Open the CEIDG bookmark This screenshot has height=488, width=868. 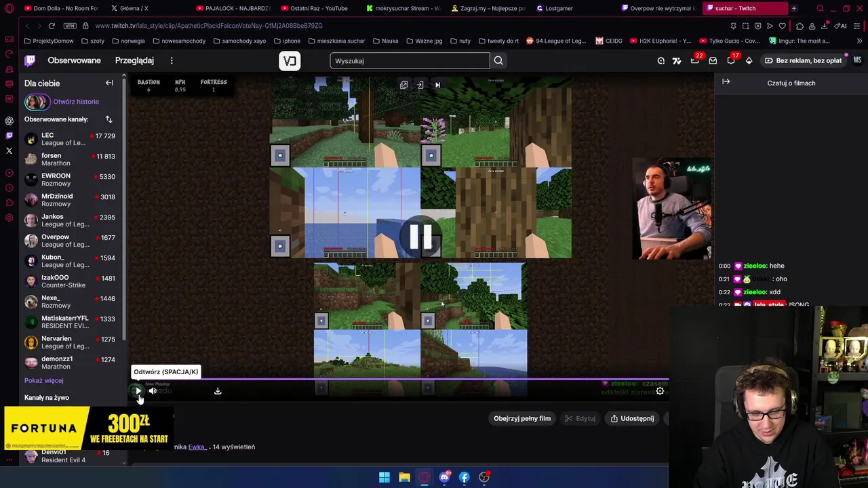(609, 41)
